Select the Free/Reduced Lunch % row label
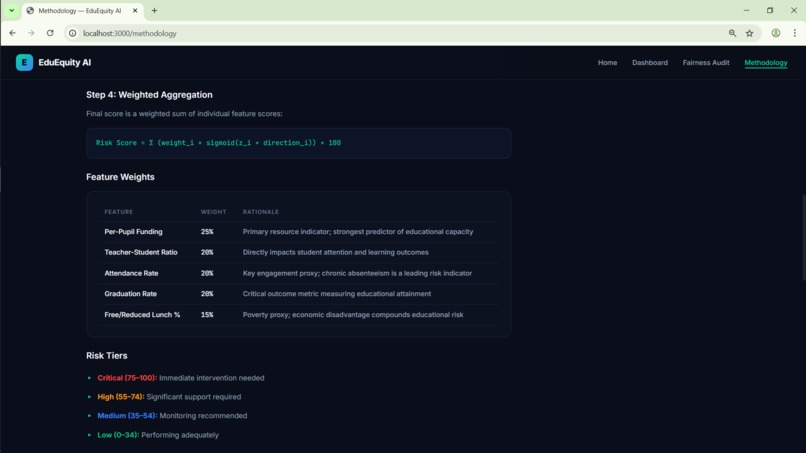This screenshot has width=806, height=453. (142, 315)
